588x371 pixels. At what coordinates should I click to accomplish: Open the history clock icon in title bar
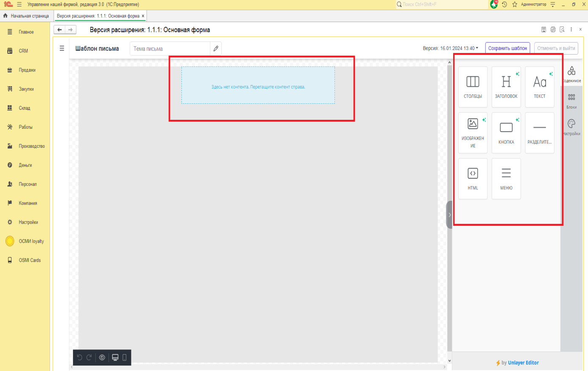(504, 4)
